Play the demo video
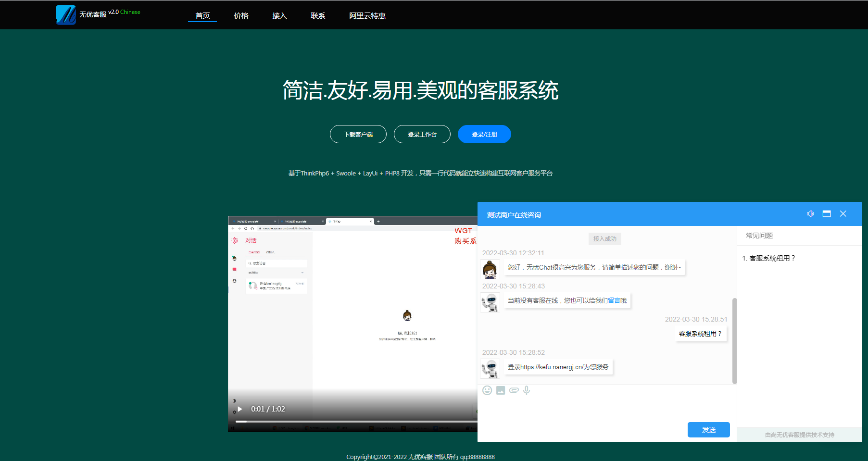 tap(240, 409)
